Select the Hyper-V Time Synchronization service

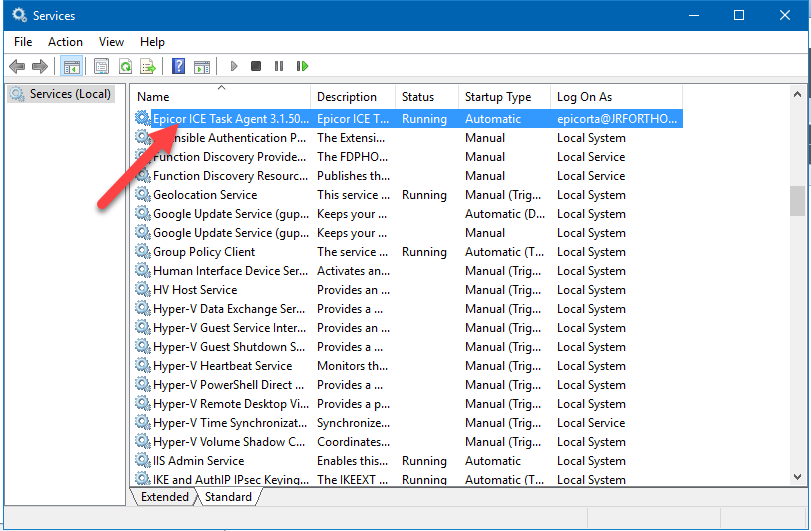pyautogui.click(x=408, y=422)
